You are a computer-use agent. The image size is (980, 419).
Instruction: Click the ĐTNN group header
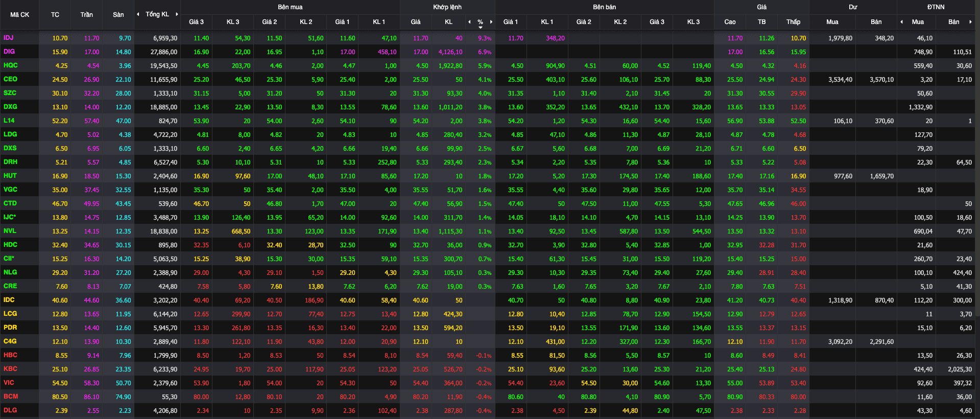tap(936, 7)
